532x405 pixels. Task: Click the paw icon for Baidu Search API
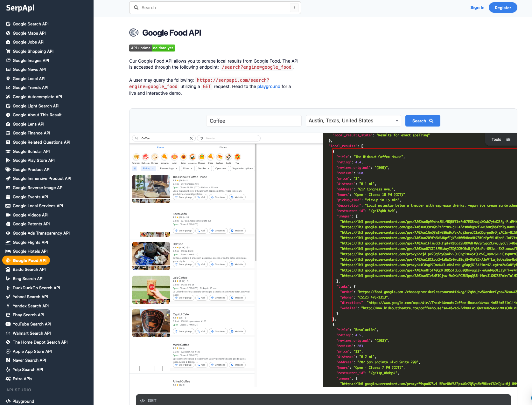pyautogui.click(x=8, y=269)
